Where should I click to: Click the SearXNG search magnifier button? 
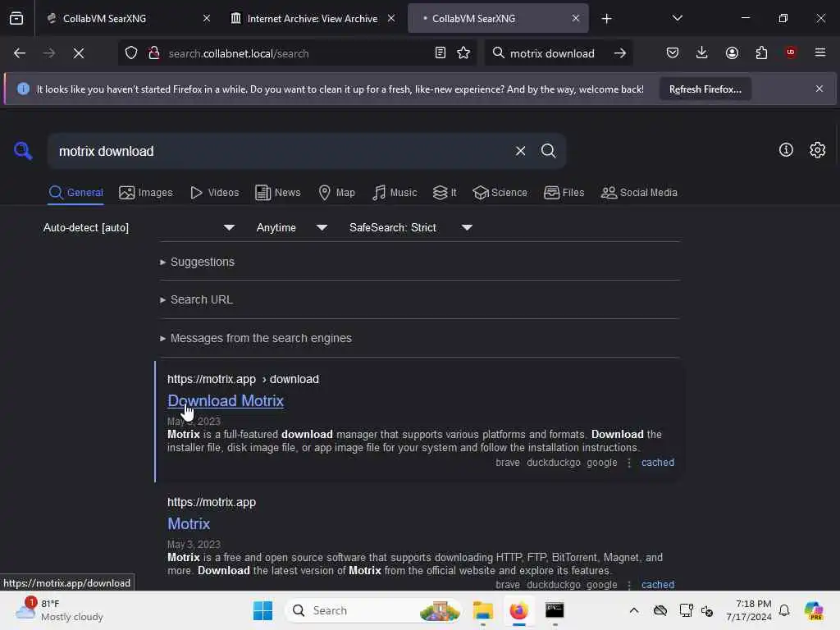(548, 151)
